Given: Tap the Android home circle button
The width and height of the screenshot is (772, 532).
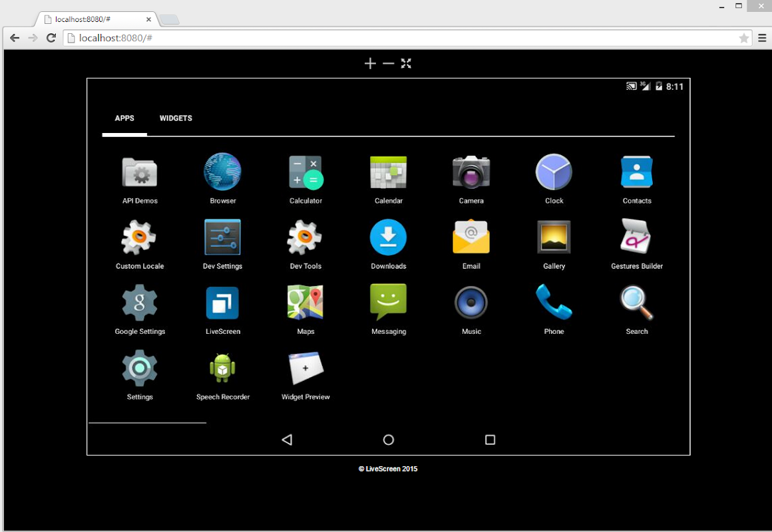Looking at the screenshot, I should coord(389,440).
